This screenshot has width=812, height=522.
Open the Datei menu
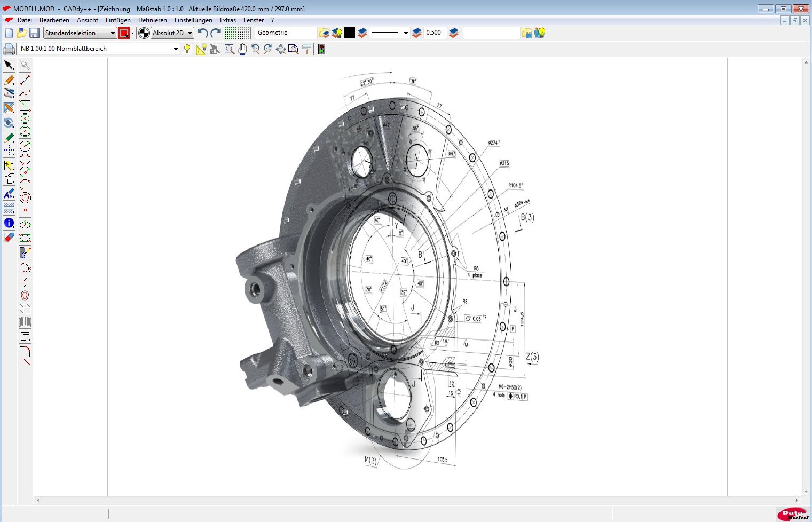pyautogui.click(x=25, y=20)
